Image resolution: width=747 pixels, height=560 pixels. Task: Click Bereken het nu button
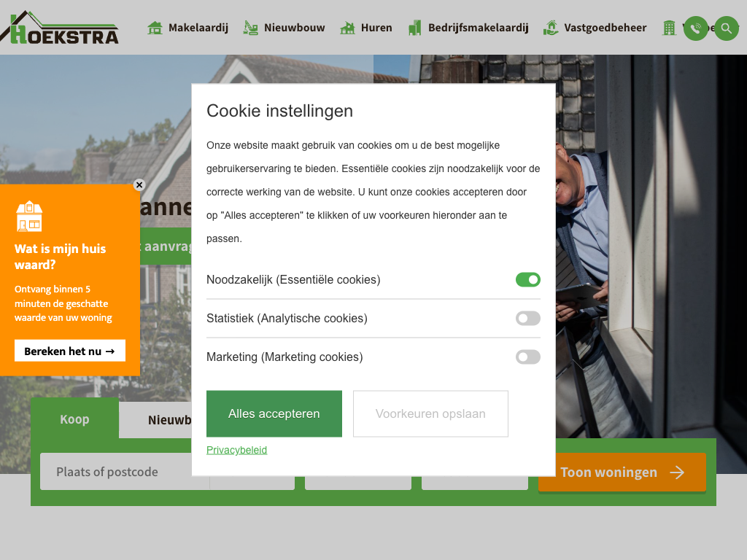pos(70,351)
